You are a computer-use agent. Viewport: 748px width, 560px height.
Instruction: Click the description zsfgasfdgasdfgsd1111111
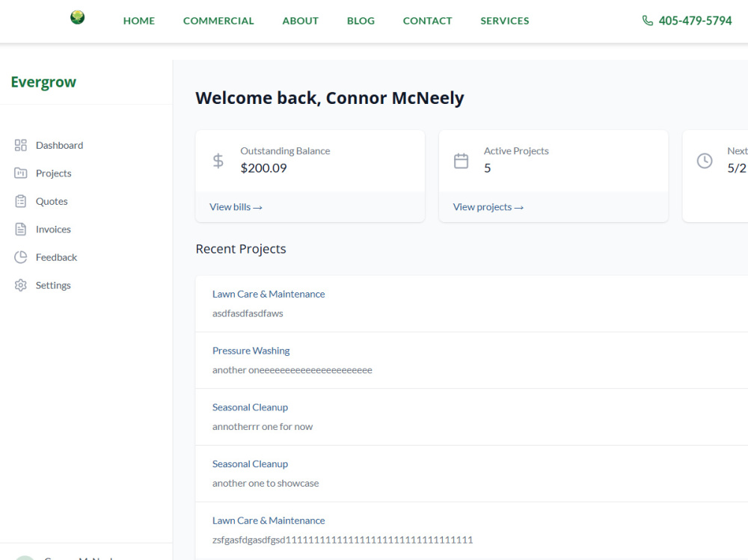tap(343, 540)
